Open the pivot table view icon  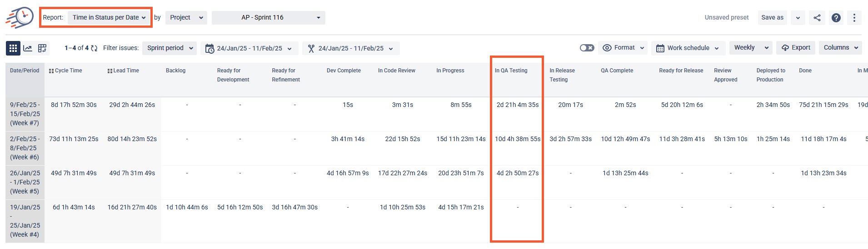coord(42,48)
